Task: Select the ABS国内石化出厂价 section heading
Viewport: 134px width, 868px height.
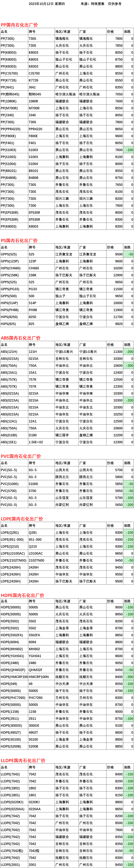Action: tap(21, 338)
